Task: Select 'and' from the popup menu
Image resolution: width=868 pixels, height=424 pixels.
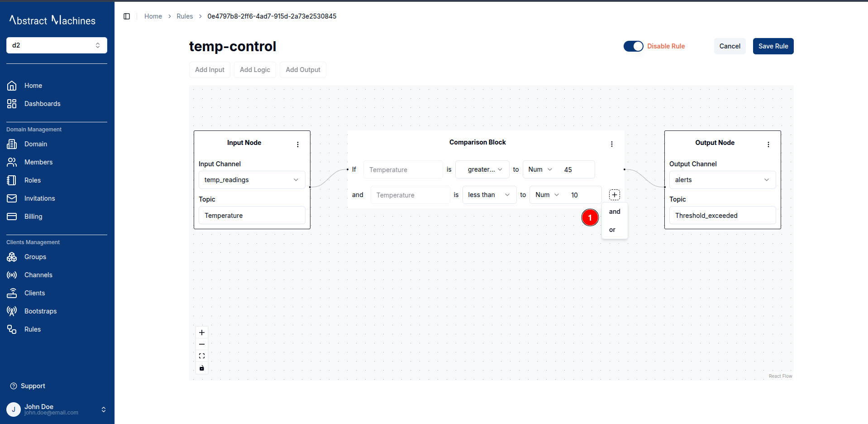Action: pos(615,212)
